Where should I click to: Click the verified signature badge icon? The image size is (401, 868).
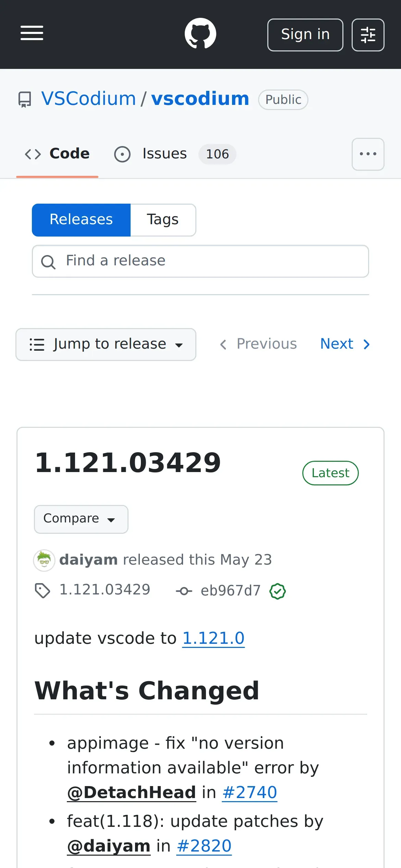pyautogui.click(x=278, y=591)
